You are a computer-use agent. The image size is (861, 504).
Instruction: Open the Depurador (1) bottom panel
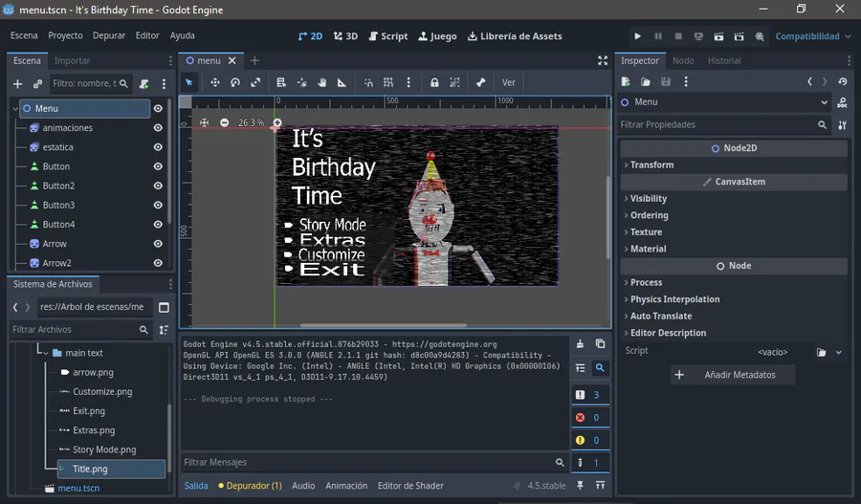pyautogui.click(x=250, y=485)
